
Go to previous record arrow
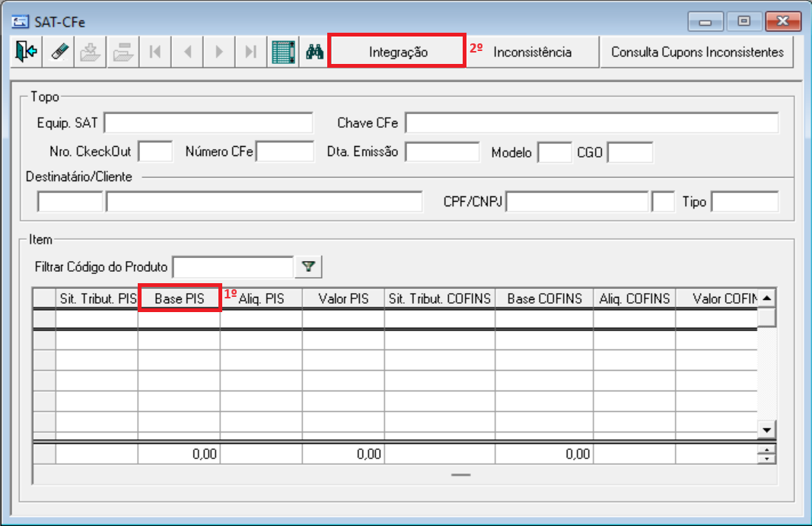click(187, 52)
